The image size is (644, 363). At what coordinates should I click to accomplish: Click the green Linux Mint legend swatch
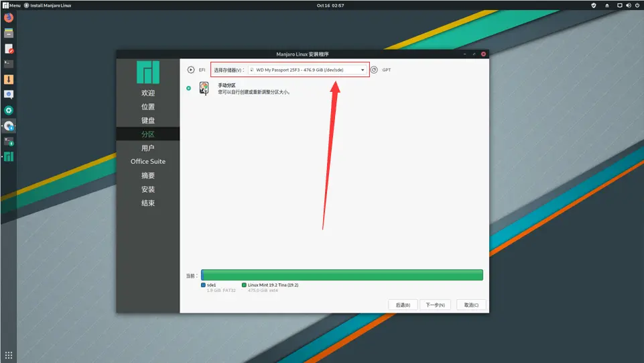[x=244, y=285]
